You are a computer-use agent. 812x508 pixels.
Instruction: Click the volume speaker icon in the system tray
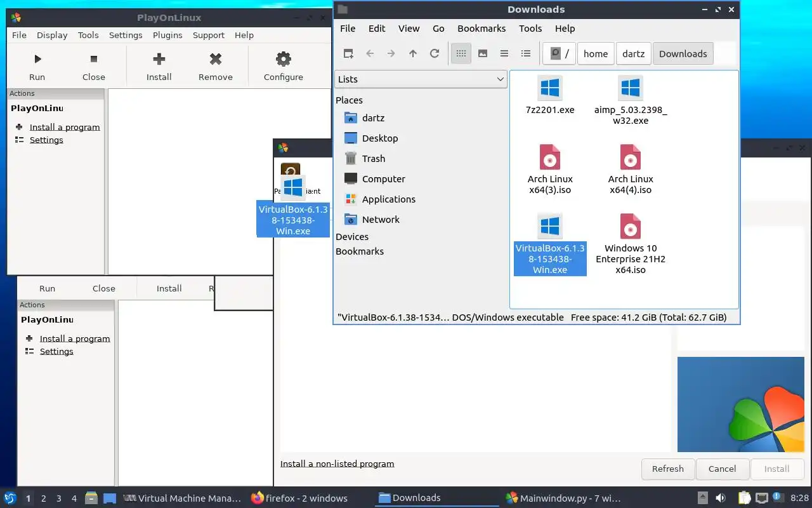pyautogui.click(x=721, y=498)
